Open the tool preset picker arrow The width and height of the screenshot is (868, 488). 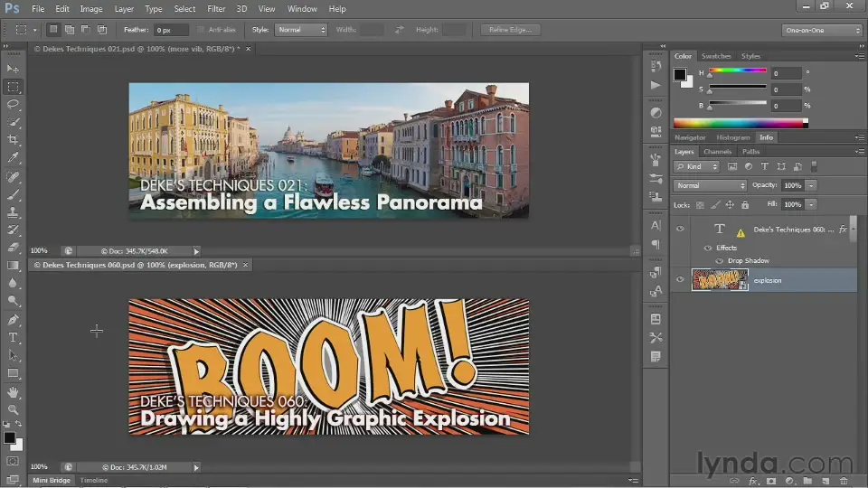35,30
